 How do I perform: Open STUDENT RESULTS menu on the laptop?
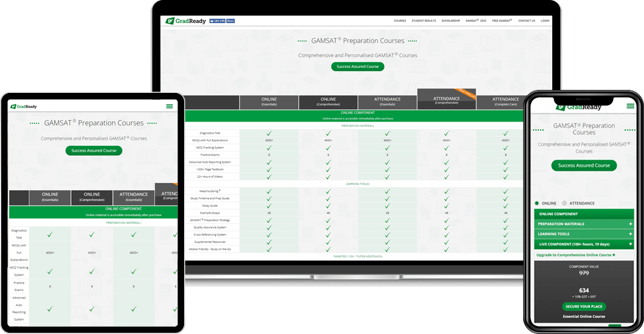pyautogui.click(x=423, y=21)
